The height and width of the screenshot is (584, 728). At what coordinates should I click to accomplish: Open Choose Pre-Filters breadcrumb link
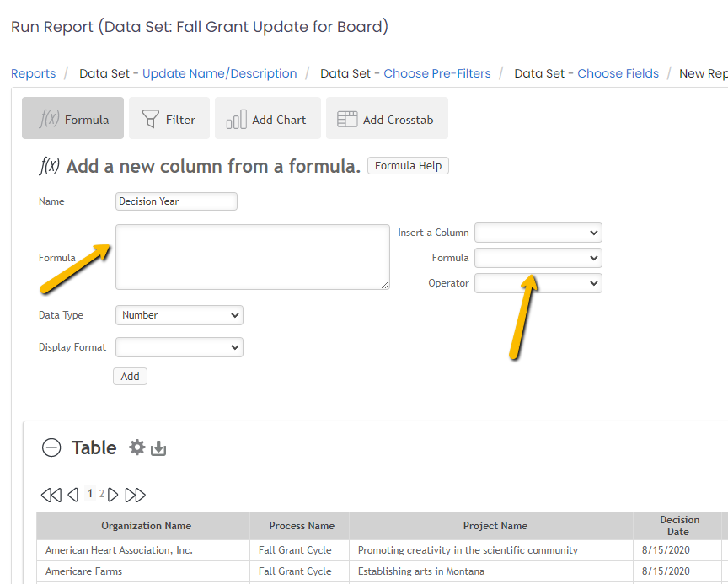point(437,73)
